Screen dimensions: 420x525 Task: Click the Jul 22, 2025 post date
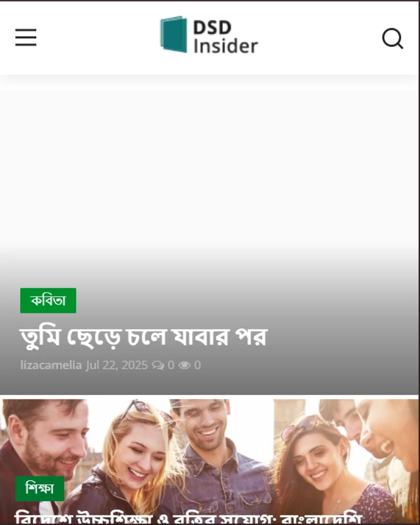tap(116, 365)
